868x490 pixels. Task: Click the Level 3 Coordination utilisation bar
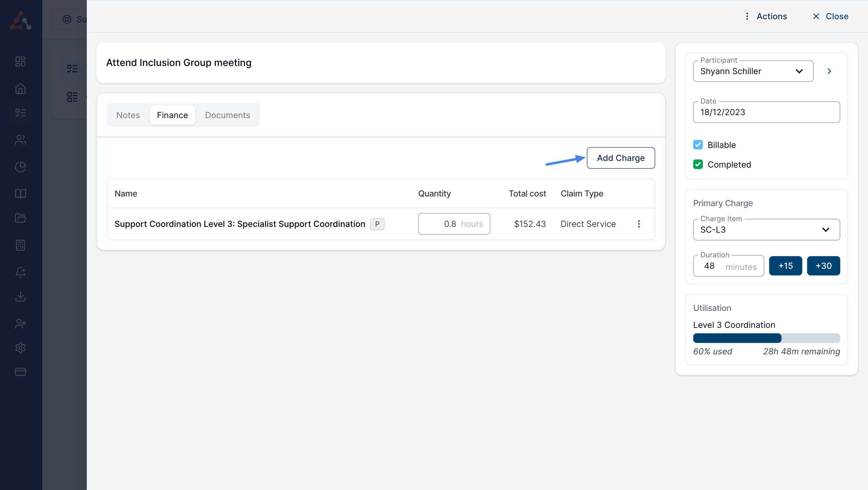tap(766, 338)
